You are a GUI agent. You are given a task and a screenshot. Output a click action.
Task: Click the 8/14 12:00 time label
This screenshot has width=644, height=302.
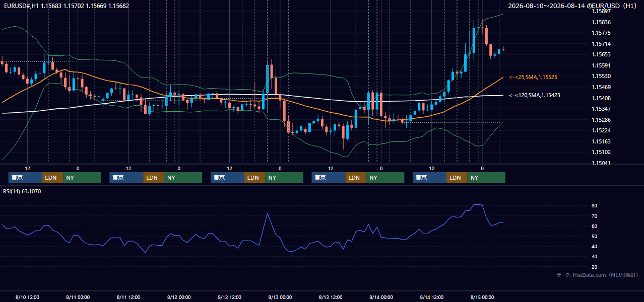432,297
